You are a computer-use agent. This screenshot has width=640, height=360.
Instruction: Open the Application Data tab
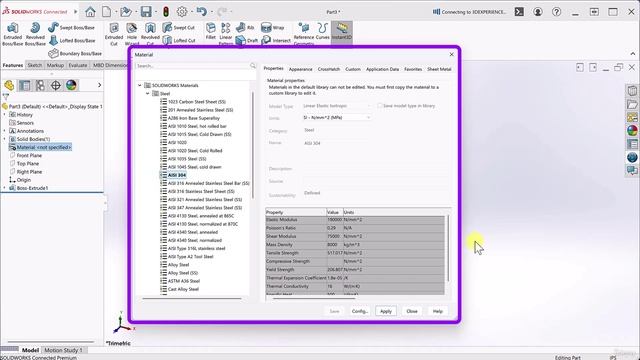[382, 69]
